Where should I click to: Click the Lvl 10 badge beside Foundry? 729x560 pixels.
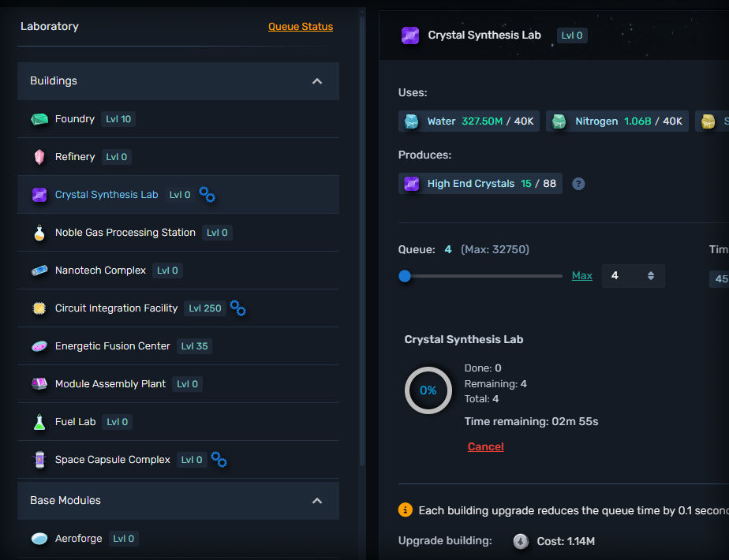pos(118,119)
